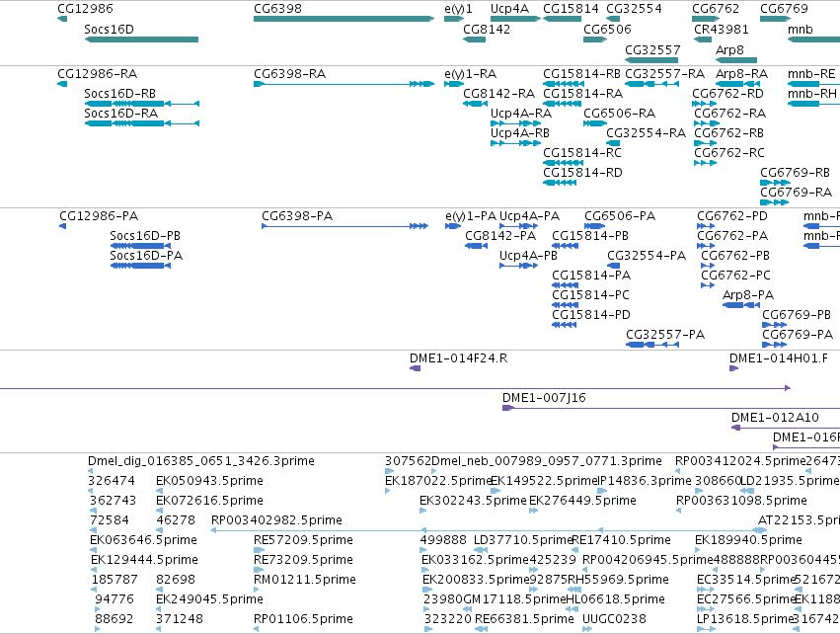Image resolution: width=840 pixels, height=634 pixels.
Task: Click protein CG32557-PA
Action: pos(652,345)
